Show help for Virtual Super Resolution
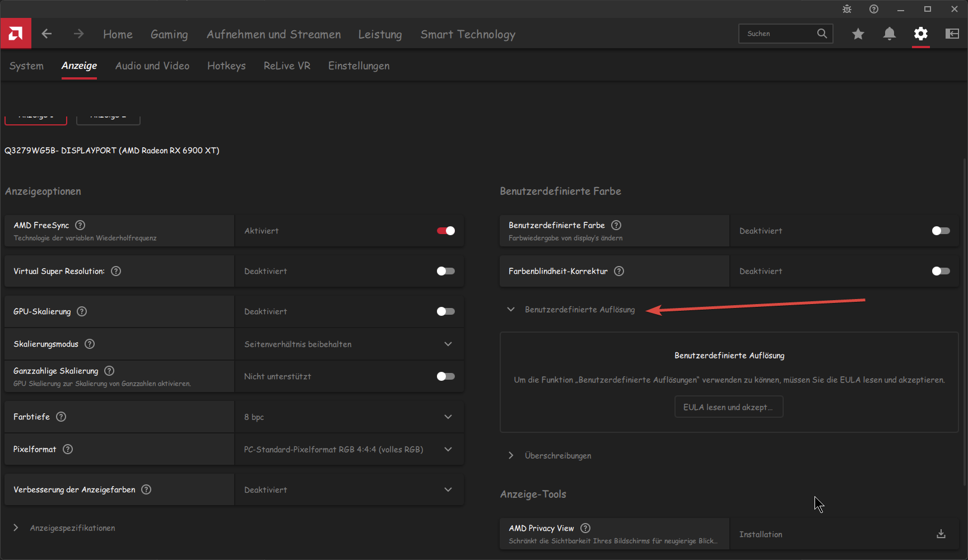Viewport: 968px width, 560px height. tap(116, 271)
